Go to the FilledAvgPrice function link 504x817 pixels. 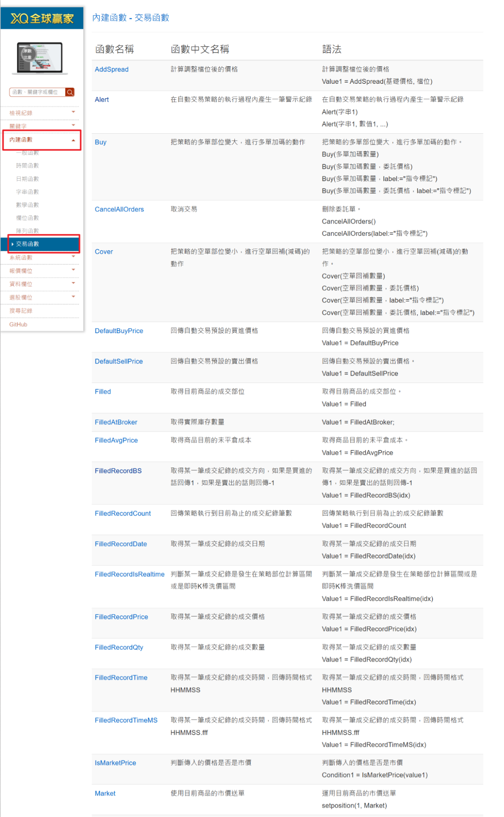pyautogui.click(x=116, y=440)
